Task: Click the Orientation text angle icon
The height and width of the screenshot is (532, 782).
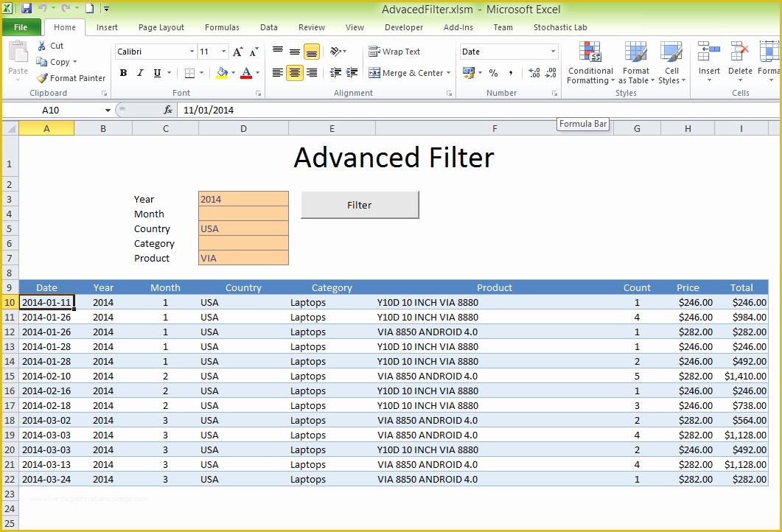Action: [335, 52]
